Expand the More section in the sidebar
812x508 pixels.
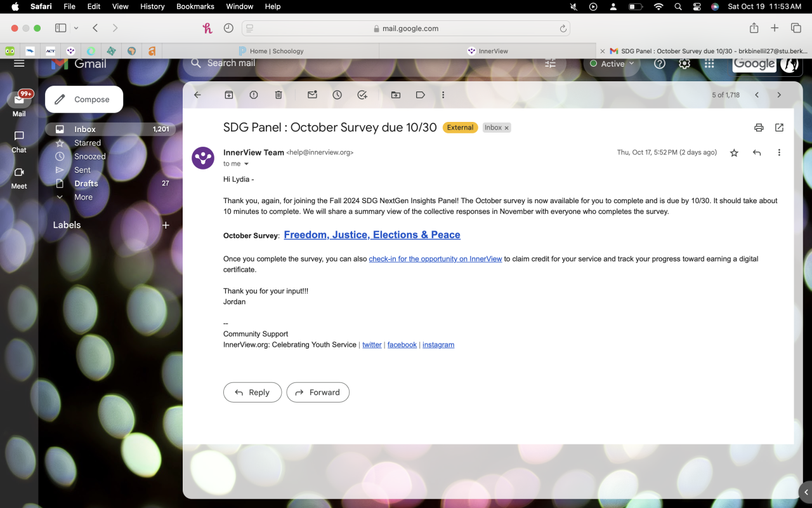point(83,197)
